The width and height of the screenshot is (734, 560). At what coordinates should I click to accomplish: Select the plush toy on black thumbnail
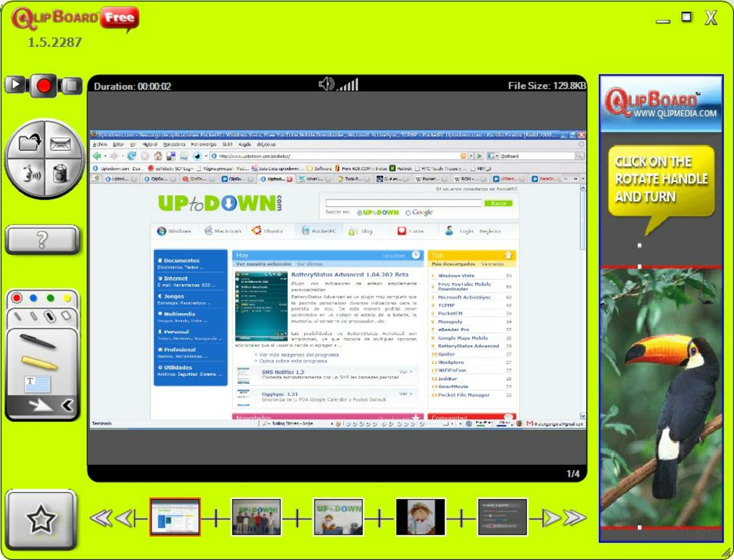(420, 517)
